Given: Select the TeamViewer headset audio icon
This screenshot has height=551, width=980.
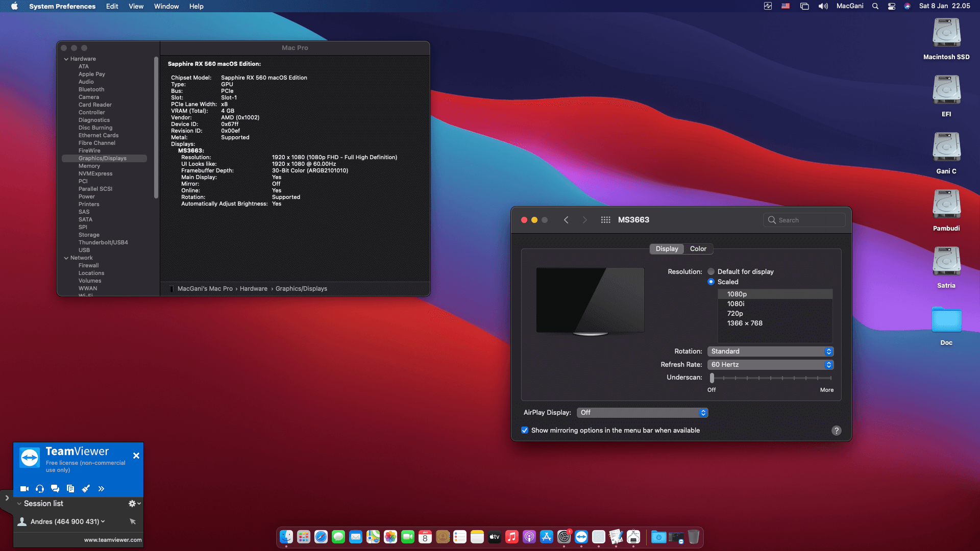Looking at the screenshot, I should [39, 488].
